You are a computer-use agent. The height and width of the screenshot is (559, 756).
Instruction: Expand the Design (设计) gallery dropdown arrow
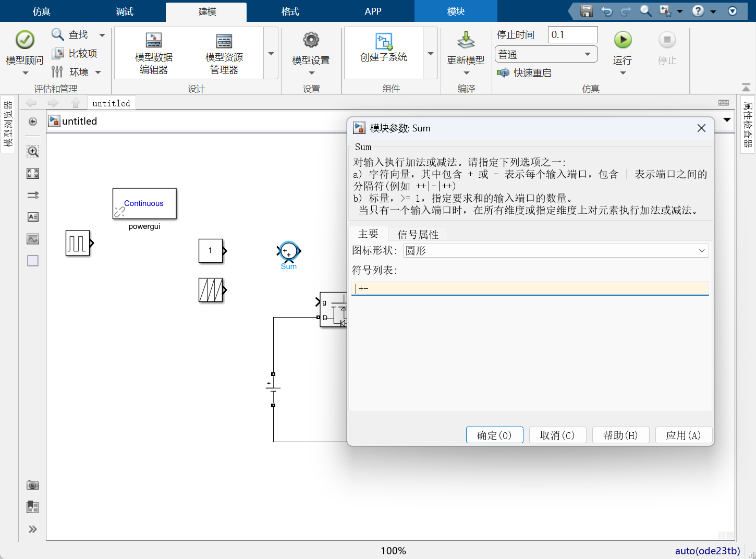point(271,53)
